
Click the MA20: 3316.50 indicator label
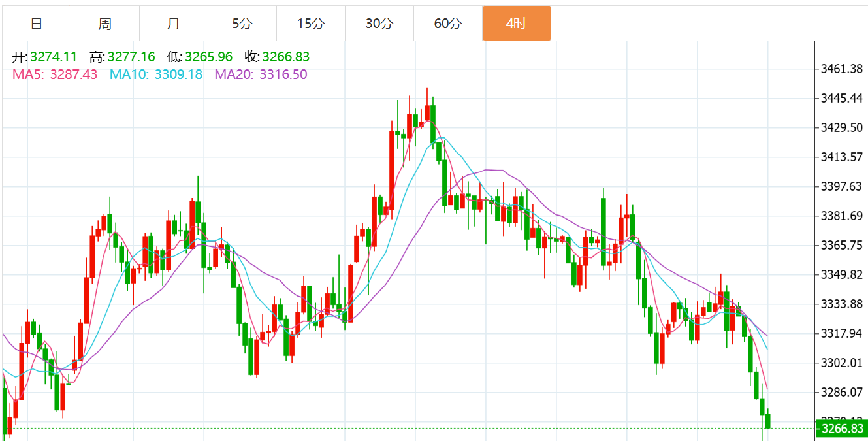tap(261, 74)
